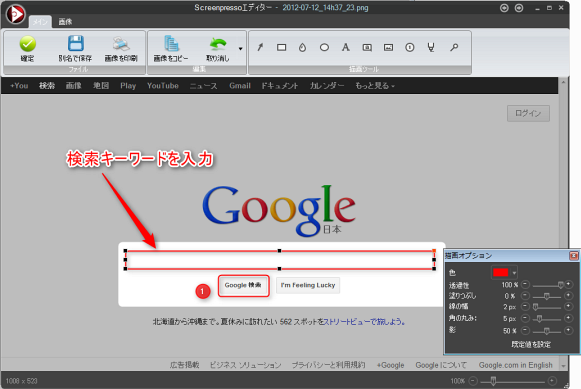
Task: Click the status bar zoom slider
Action: click(513, 381)
